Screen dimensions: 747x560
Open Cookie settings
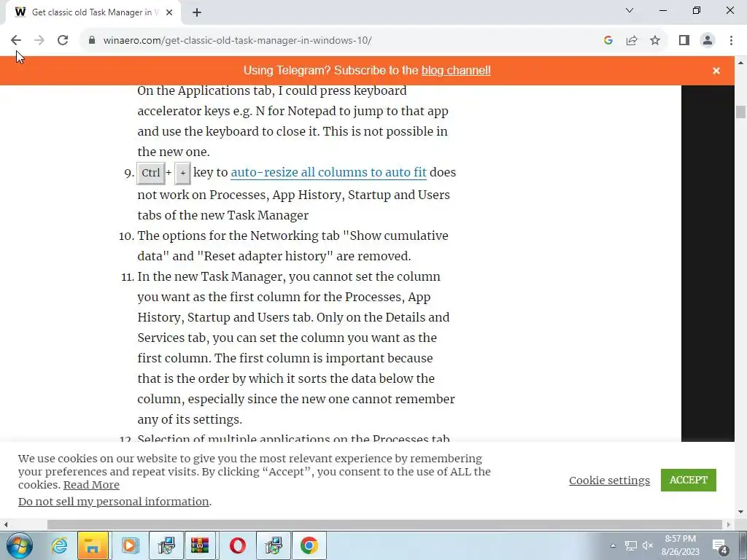coord(609,481)
